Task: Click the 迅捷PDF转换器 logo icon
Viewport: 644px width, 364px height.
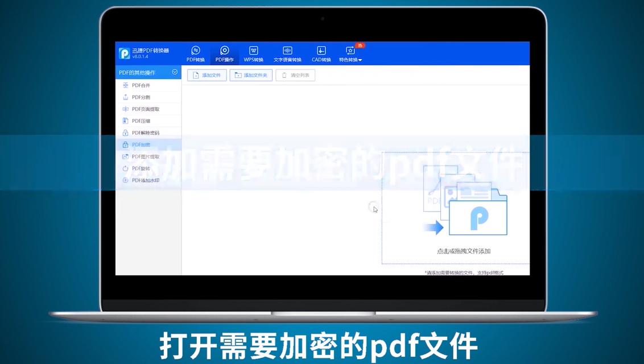Action: pos(125,53)
